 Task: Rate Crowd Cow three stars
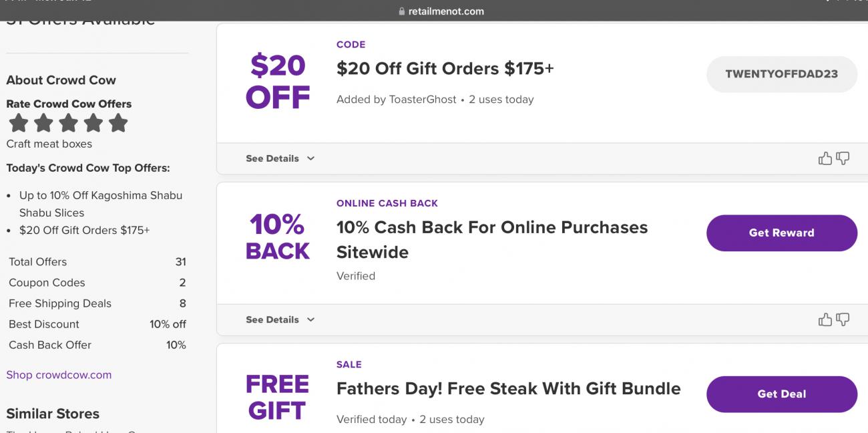(68, 123)
